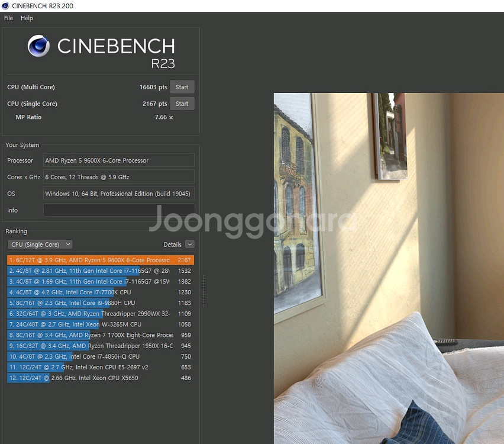This screenshot has height=444, width=504.
Task: Select ranking row 4 Core i7-7700K
Action: (x=101, y=292)
